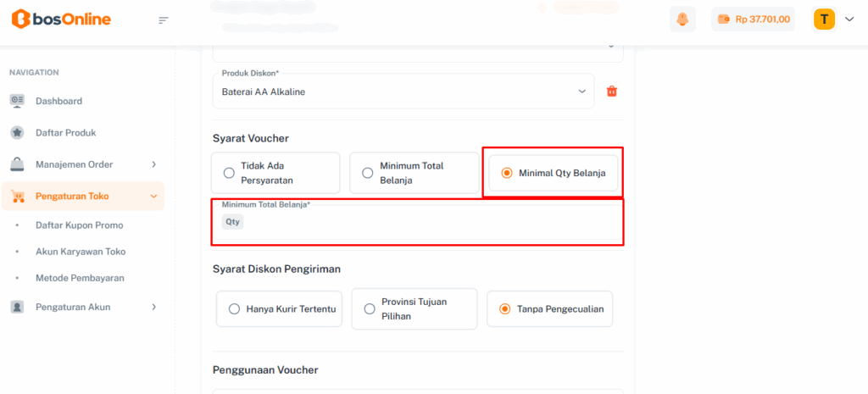Toggle the sidebar collapse menu icon

pyautogui.click(x=164, y=19)
